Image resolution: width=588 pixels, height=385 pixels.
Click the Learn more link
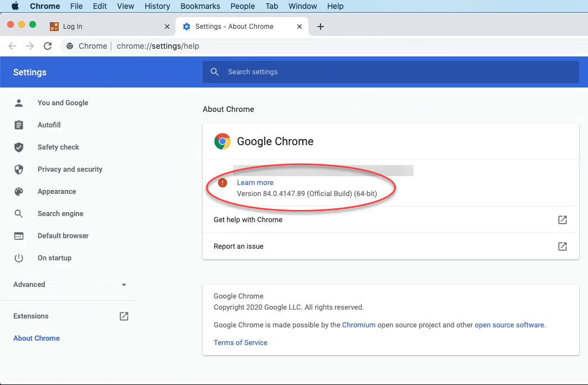[255, 182]
